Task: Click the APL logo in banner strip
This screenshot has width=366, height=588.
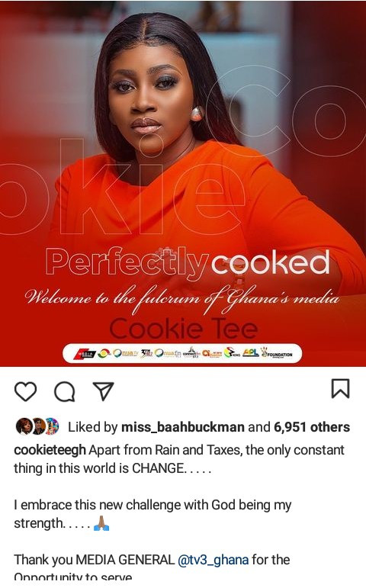Action: coord(251,352)
